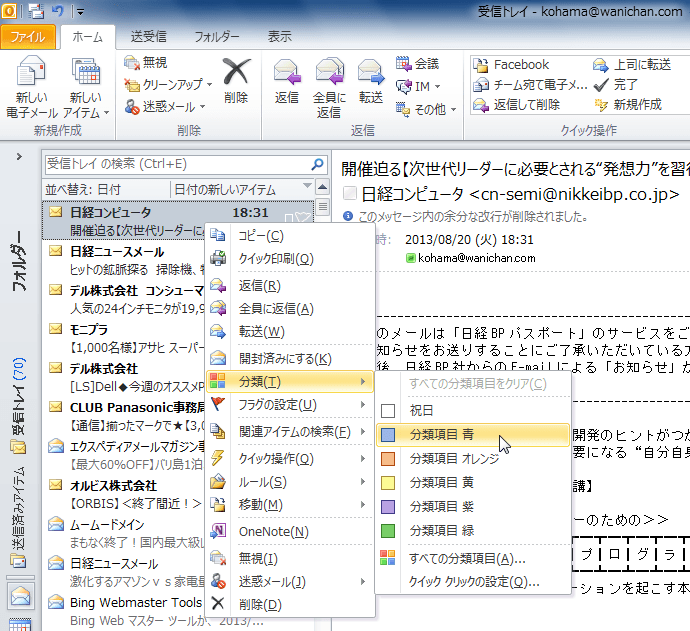Expand the collapsed folder pane chevron
Screen dimensions: 690x631
tap(19, 157)
